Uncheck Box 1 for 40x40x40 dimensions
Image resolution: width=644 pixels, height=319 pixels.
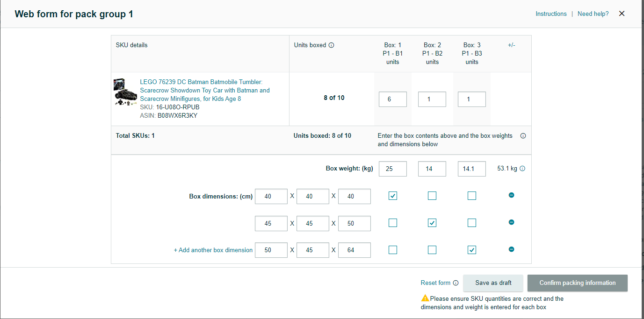[393, 196]
